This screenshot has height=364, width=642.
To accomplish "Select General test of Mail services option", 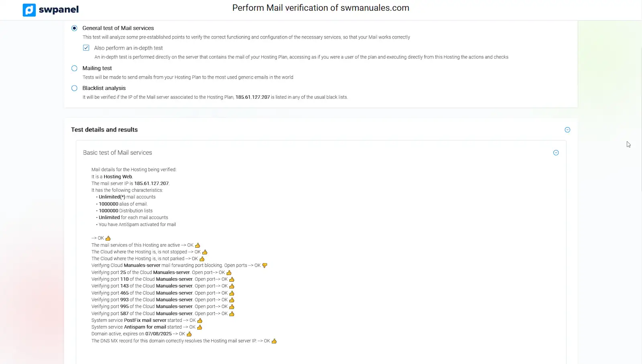I will [x=74, y=28].
